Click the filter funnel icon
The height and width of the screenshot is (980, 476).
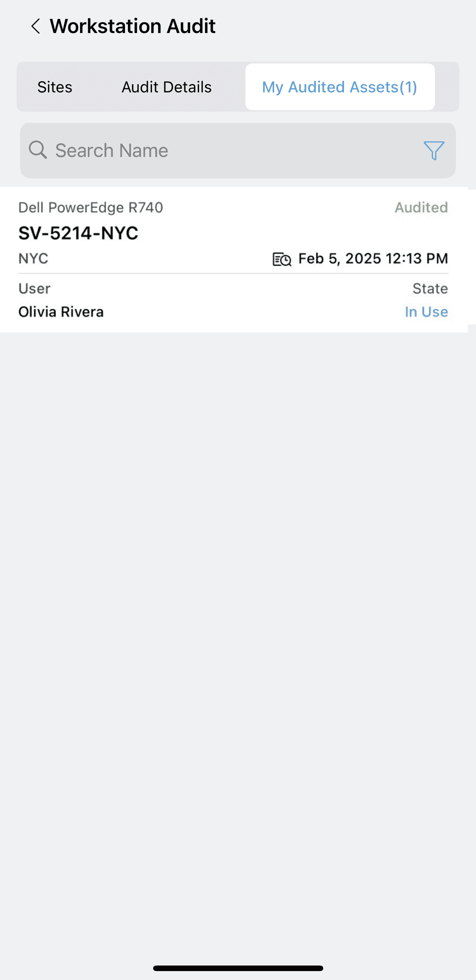click(x=433, y=150)
